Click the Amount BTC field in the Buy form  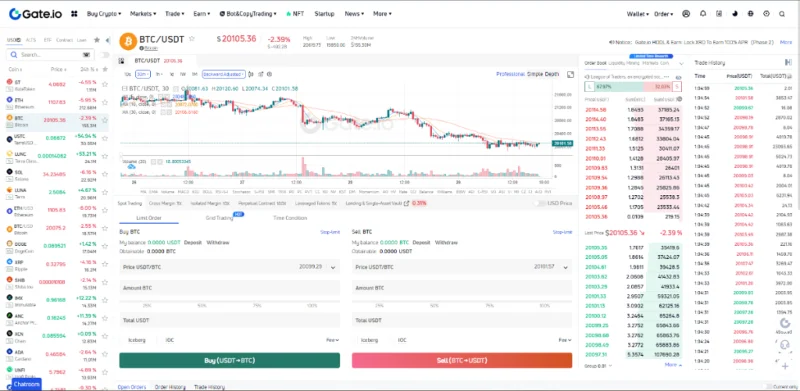coord(230,288)
